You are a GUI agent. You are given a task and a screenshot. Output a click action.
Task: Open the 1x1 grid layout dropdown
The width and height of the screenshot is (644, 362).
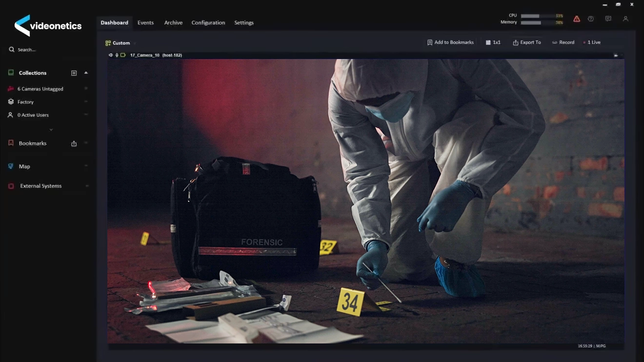493,42
